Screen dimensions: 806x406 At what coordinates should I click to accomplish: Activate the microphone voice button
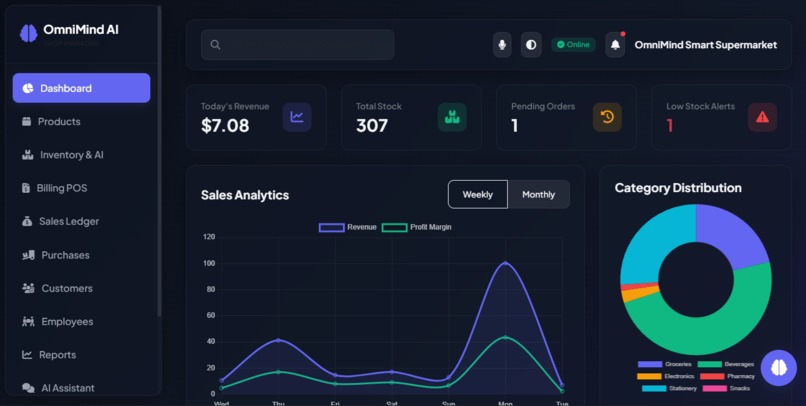tap(502, 45)
